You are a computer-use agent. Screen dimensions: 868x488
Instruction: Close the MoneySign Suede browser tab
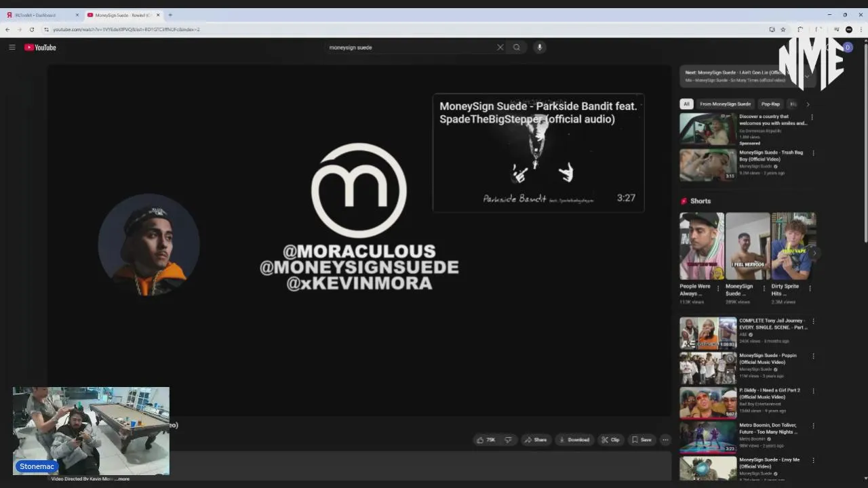[158, 15]
